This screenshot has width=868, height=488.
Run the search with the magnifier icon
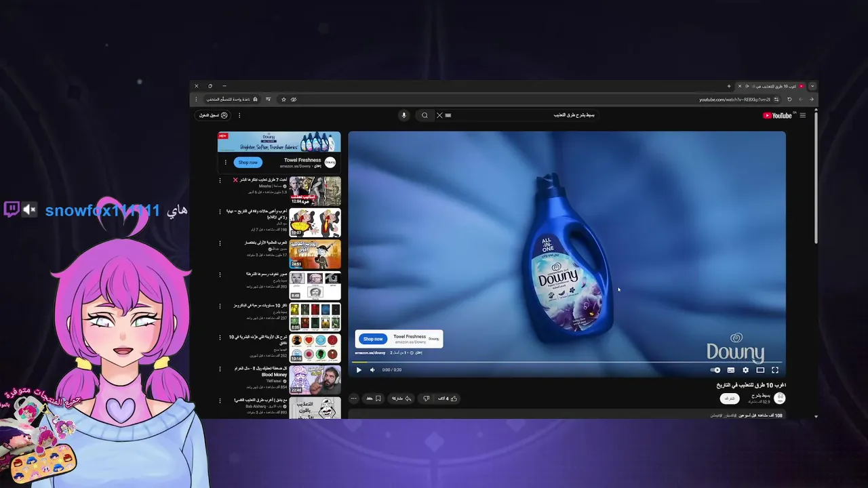point(425,115)
